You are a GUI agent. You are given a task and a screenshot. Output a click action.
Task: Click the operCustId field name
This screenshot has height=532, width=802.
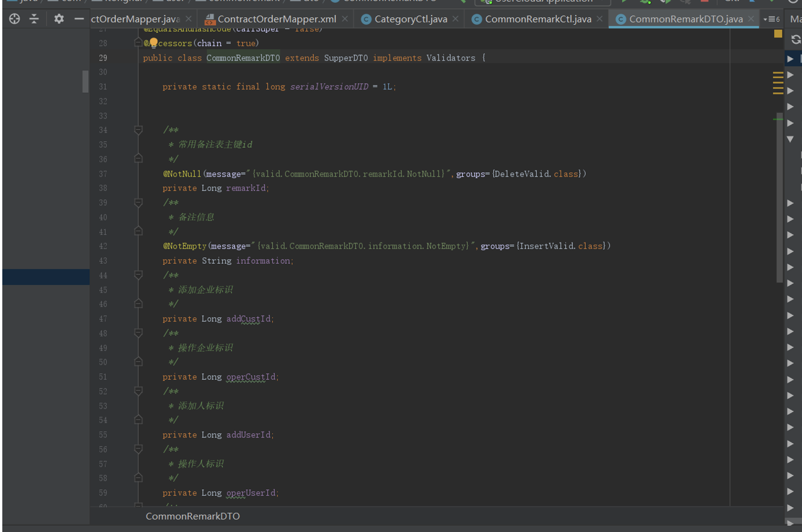[x=251, y=377]
